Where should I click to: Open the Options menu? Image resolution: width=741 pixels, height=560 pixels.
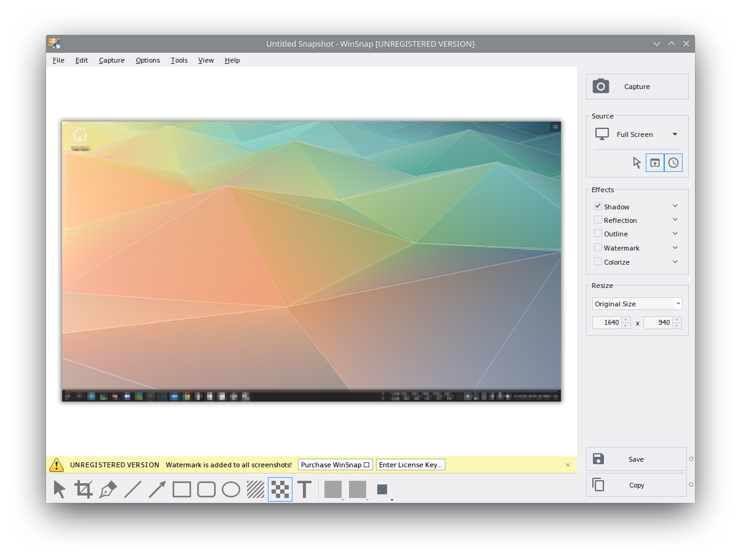[148, 60]
